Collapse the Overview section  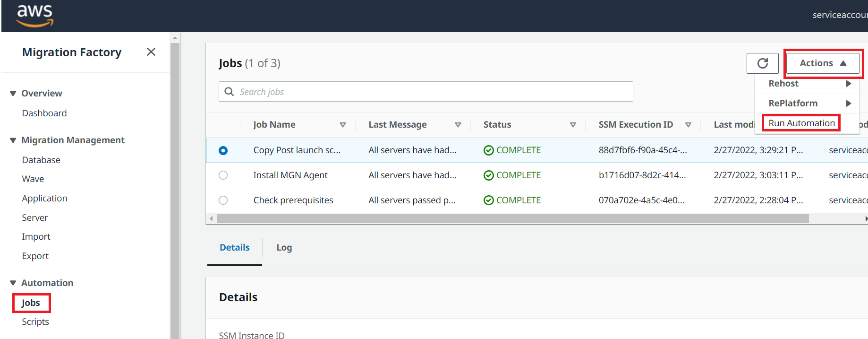(x=13, y=94)
